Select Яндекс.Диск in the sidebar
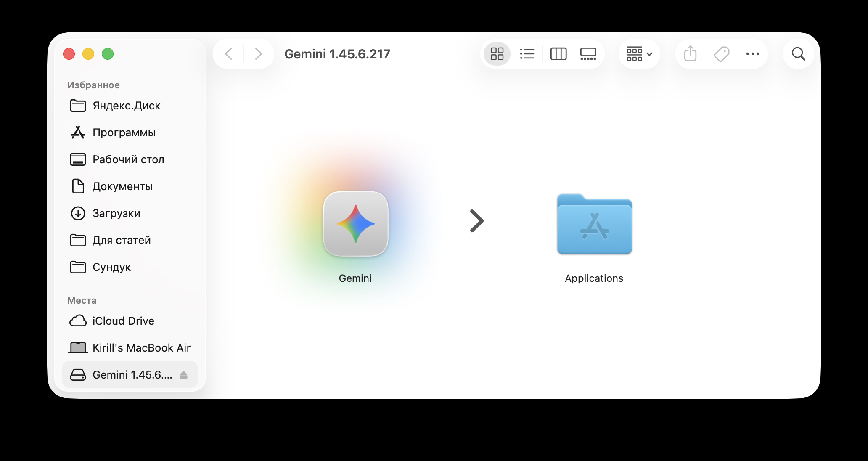The width and height of the screenshot is (868, 461). pyautogui.click(x=126, y=106)
